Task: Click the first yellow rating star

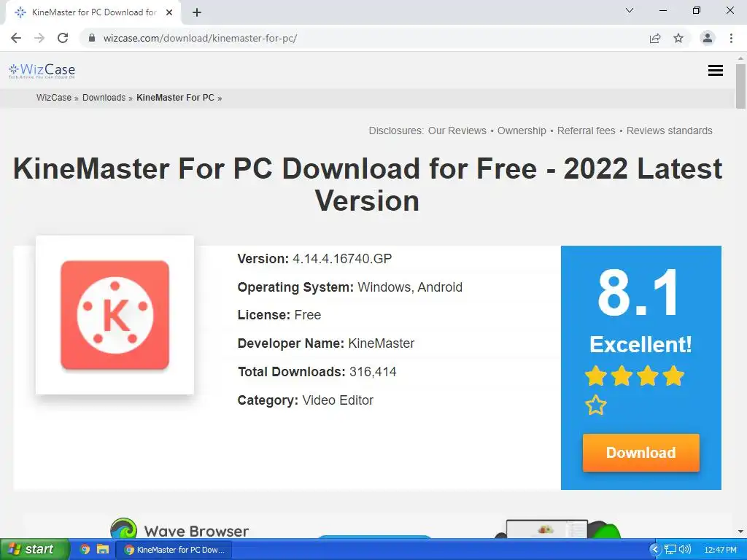Action: coord(595,376)
